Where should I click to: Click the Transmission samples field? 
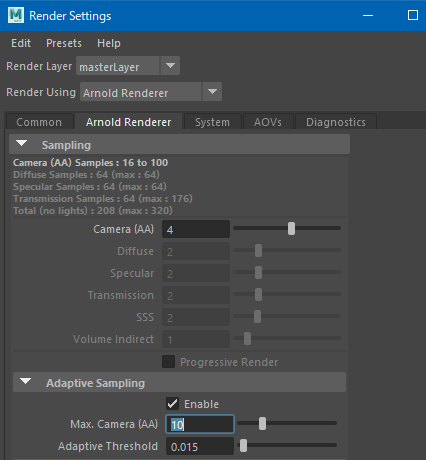[196, 295]
